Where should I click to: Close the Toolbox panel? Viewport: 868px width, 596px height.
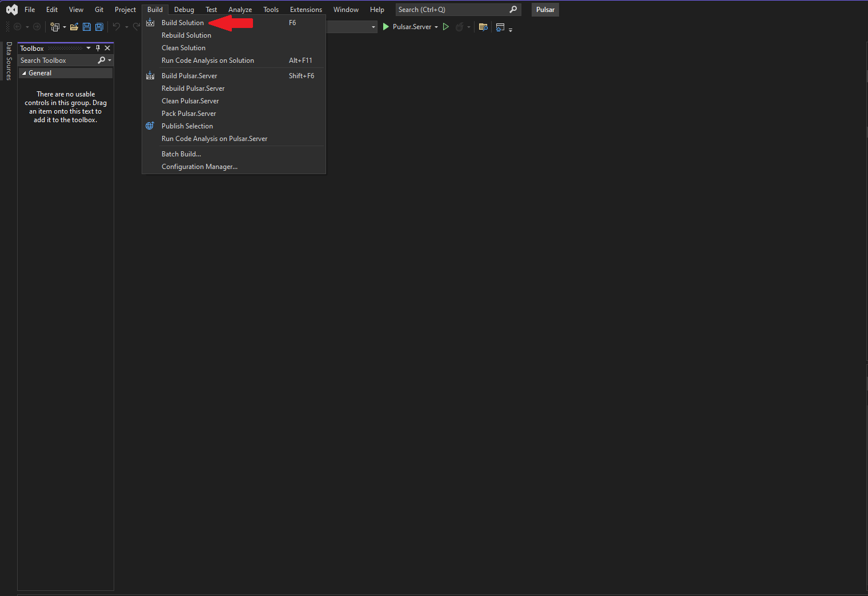tap(107, 48)
